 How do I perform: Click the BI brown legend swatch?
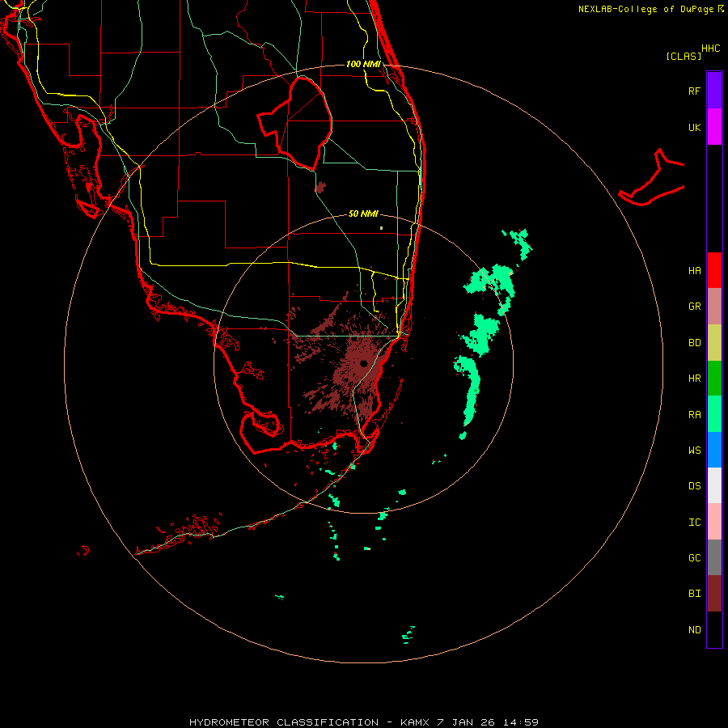coord(714,594)
